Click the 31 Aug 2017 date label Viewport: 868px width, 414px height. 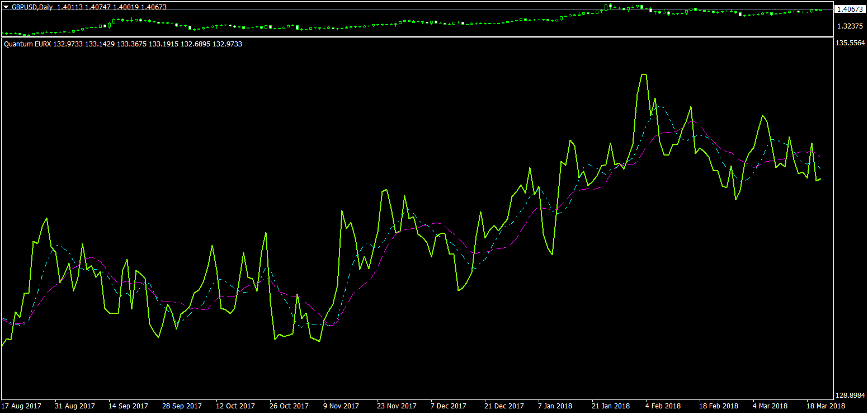pyautogui.click(x=76, y=406)
